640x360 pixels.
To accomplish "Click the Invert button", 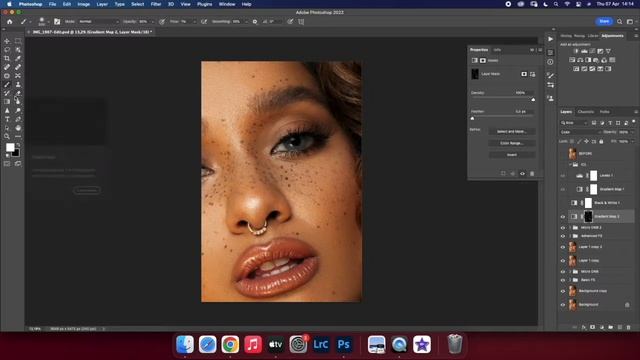I will coord(512,155).
